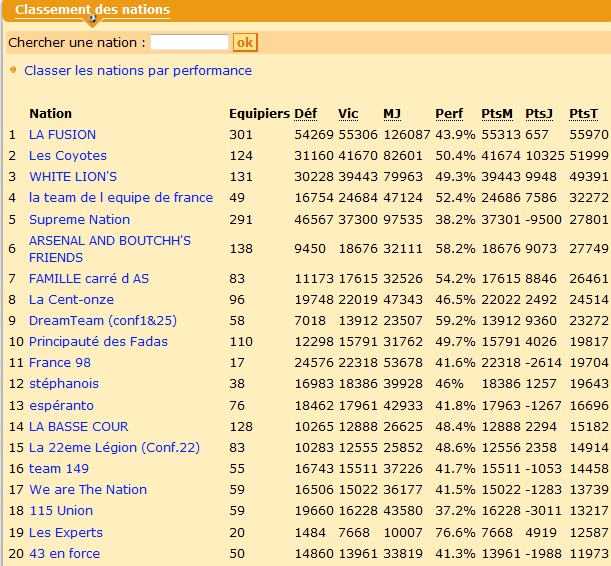The height and width of the screenshot is (566, 611).
Task: Click the orange ok search button
Action: pos(245,42)
